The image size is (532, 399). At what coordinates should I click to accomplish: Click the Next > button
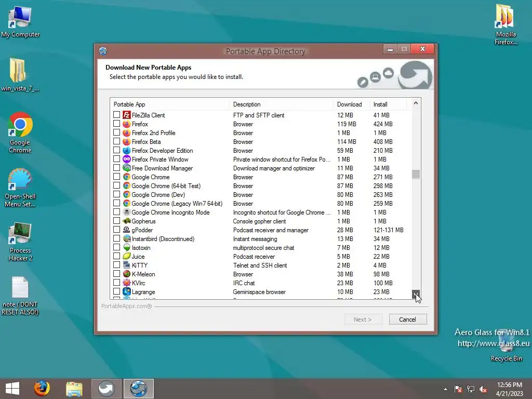click(x=363, y=320)
